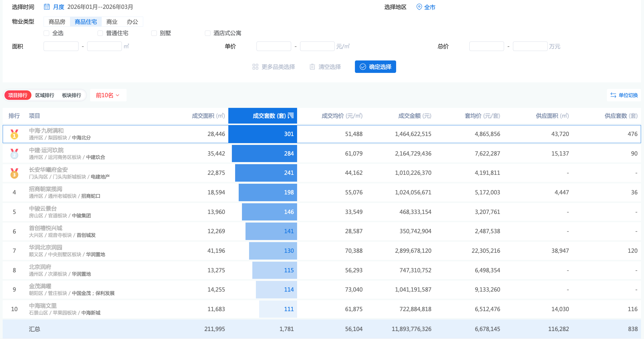Click the sort icon in 成交套数 header
This screenshot has width=644, height=339.
[x=291, y=116]
